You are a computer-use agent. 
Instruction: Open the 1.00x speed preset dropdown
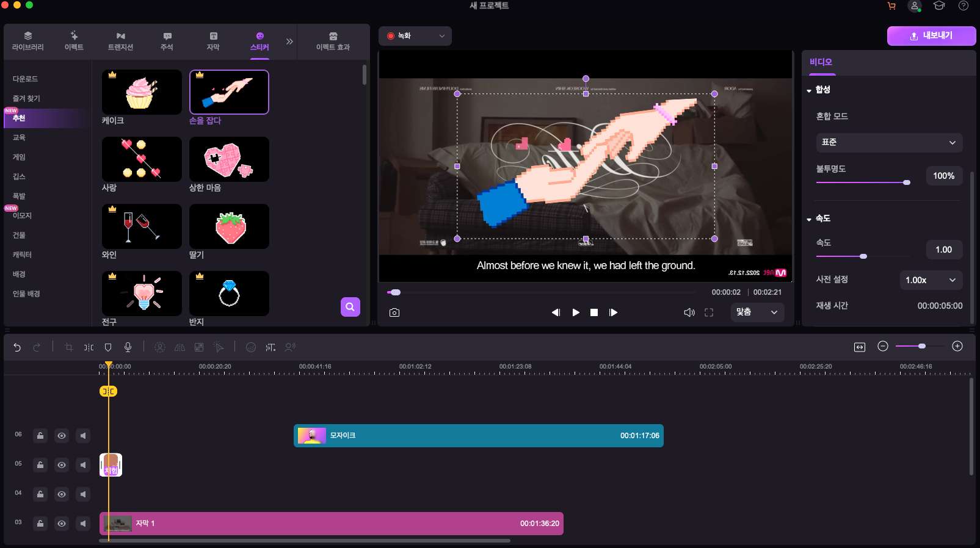point(931,280)
